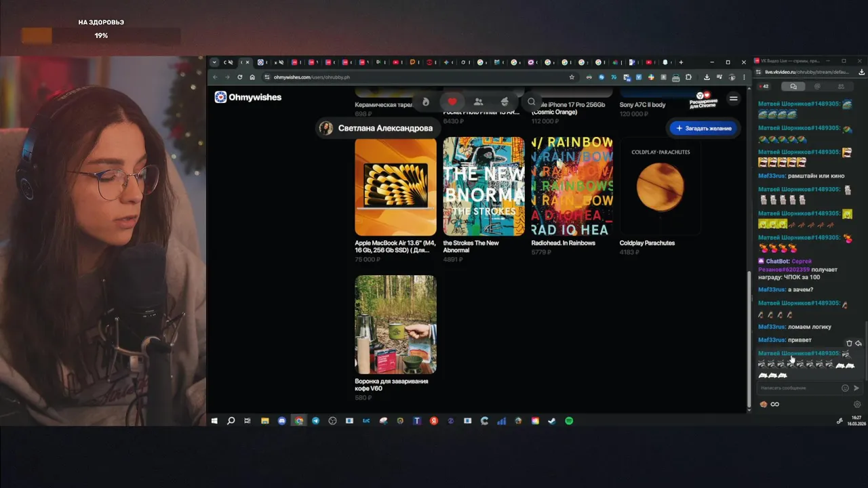Image resolution: width=868 pixels, height=488 pixels.
Task: Open the Chrome tab search dropdown
Action: click(x=214, y=62)
